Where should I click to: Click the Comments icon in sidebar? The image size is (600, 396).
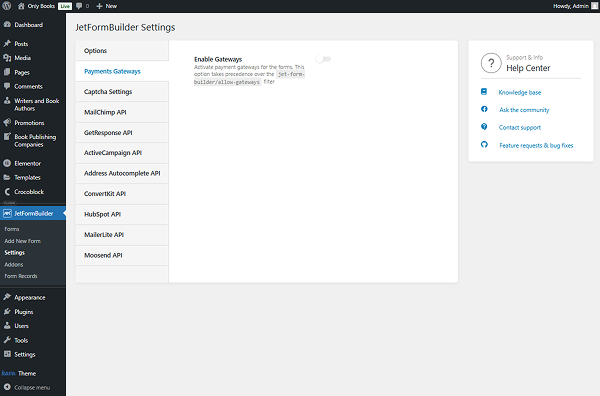(7, 86)
